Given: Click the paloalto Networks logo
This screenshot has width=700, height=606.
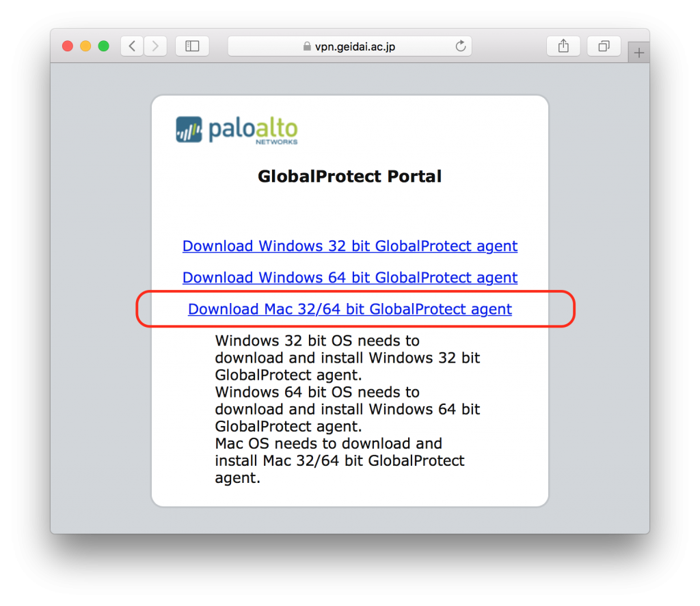Looking at the screenshot, I should click(x=237, y=130).
